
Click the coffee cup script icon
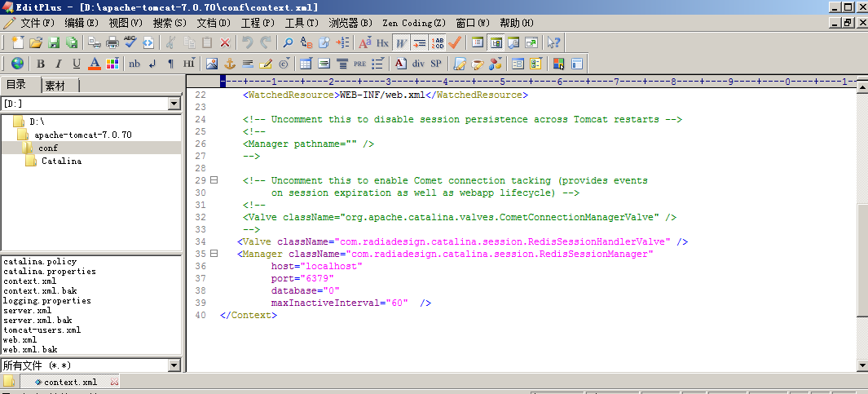477,63
